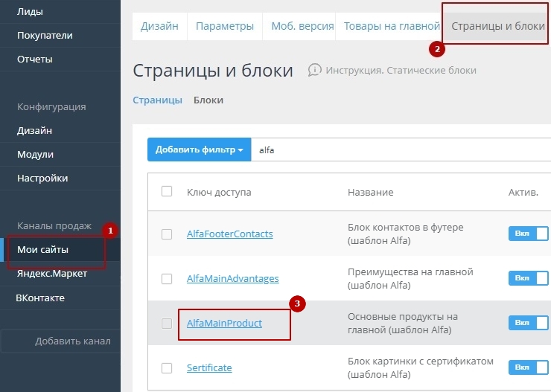The image size is (551, 392).
Task: Select the Товары на главной tab
Action: click(392, 26)
